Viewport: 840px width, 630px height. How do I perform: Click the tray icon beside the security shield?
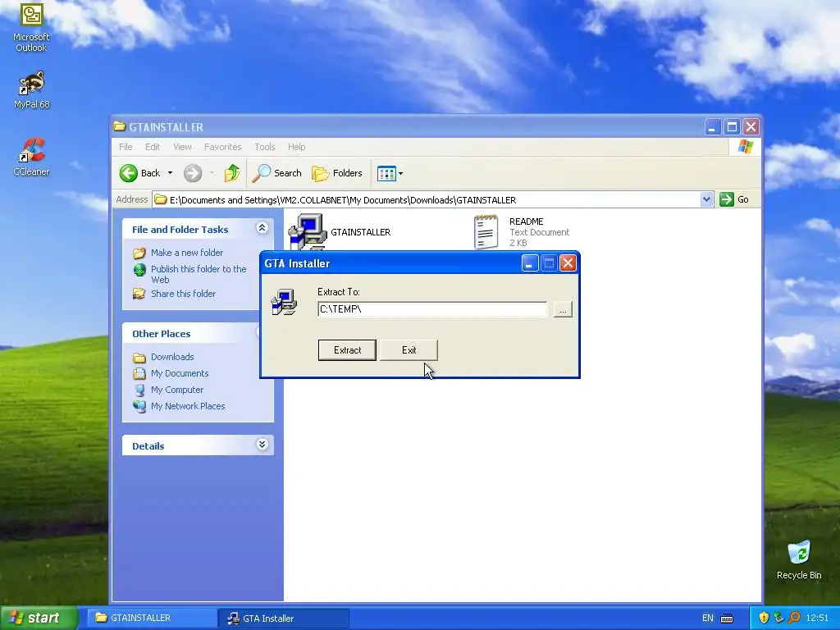coord(779,619)
